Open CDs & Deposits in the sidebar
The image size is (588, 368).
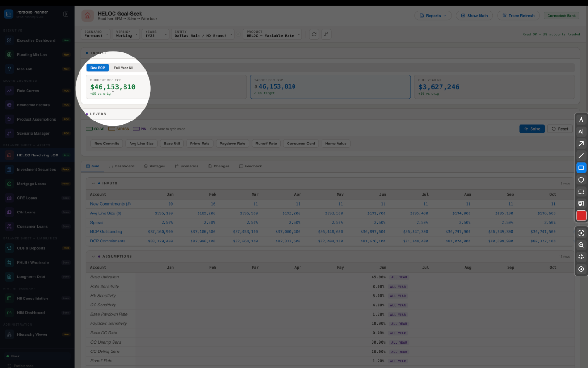click(37, 248)
